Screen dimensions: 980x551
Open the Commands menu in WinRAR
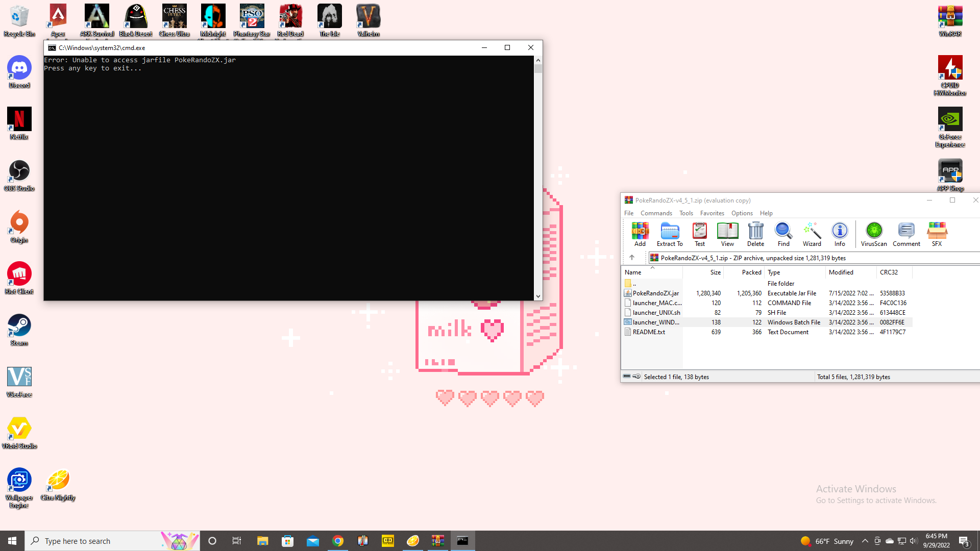click(x=656, y=213)
